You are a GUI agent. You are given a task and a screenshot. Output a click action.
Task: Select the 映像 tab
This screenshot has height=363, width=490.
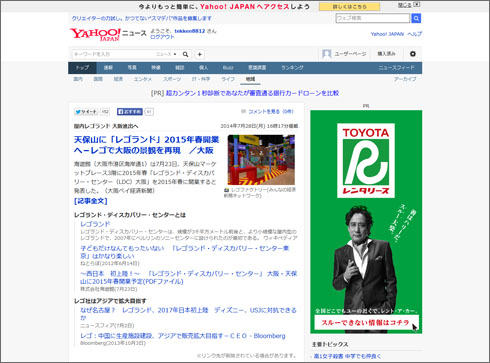(156, 68)
